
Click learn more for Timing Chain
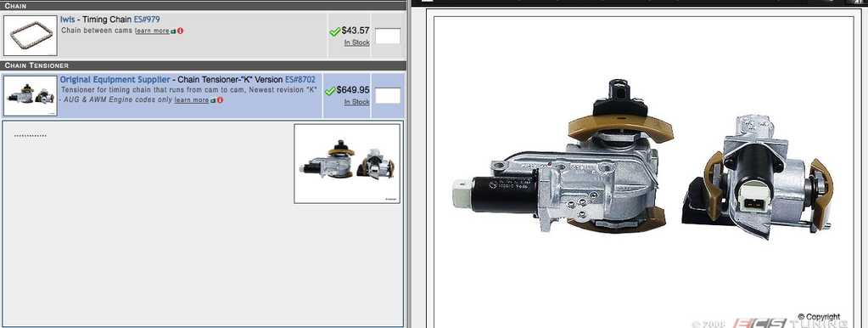[x=152, y=31]
